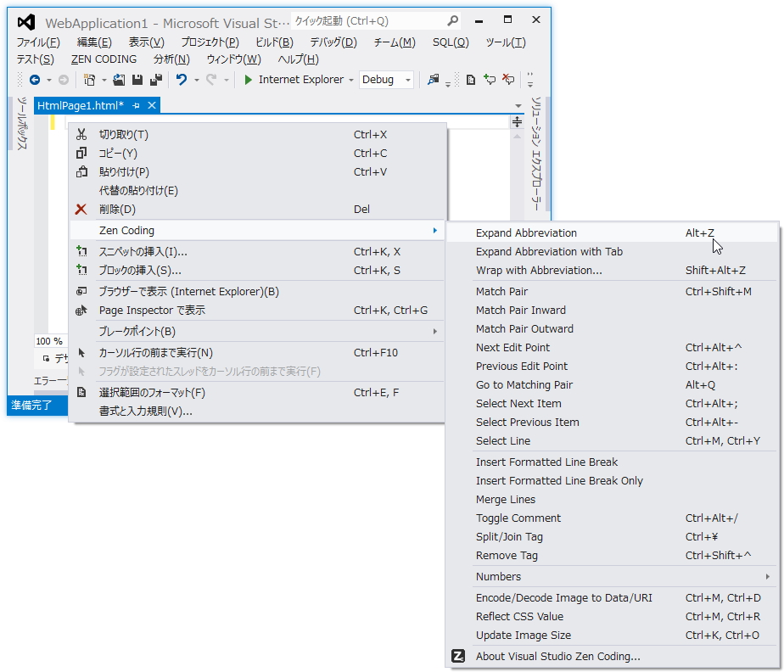This screenshot has width=784, height=672.
Task: Click the Zen Coding Z logo icon
Action: point(456,656)
